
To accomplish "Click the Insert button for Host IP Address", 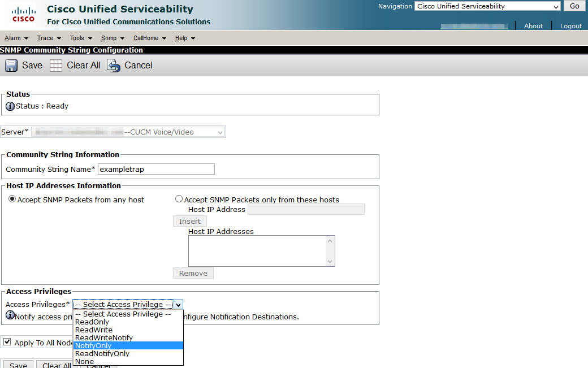I will 189,221.
